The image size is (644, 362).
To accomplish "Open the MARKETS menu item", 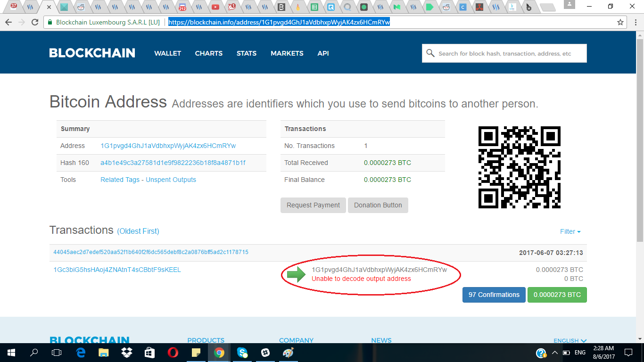I will (287, 53).
